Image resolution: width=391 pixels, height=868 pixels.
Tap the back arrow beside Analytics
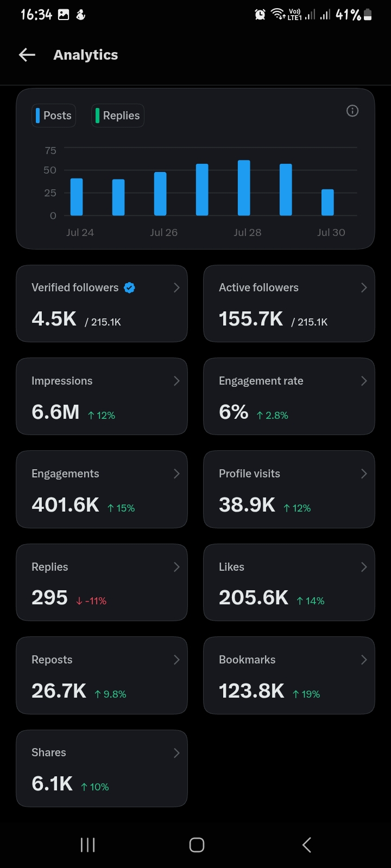pyautogui.click(x=27, y=55)
